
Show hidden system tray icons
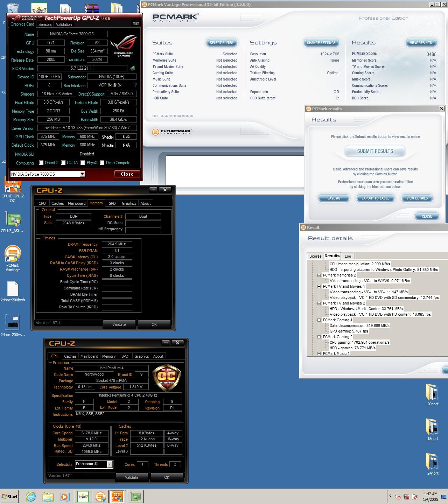click(390, 496)
